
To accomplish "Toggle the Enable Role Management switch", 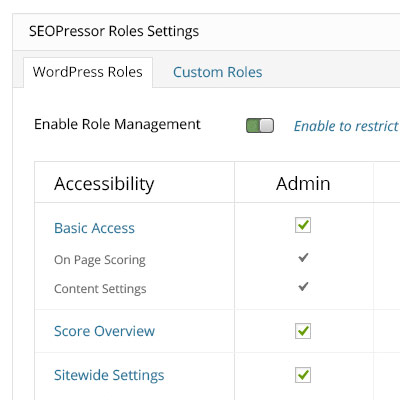I will point(260,126).
